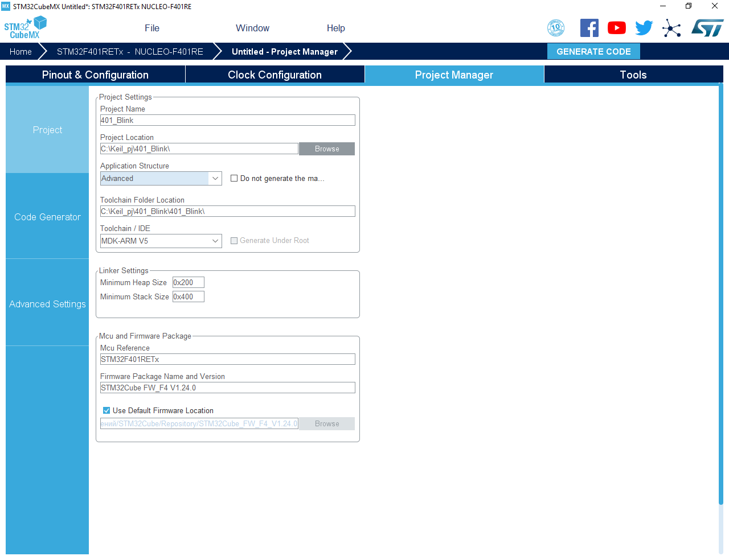Go to Home breadcrumb
This screenshot has height=560, width=729.
pyautogui.click(x=21, y=51)
